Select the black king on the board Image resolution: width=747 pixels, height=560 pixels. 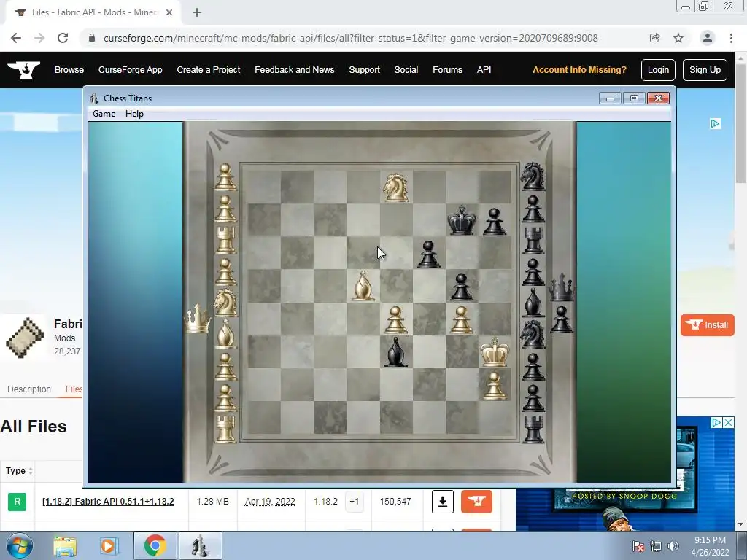[x=462, y=220]
